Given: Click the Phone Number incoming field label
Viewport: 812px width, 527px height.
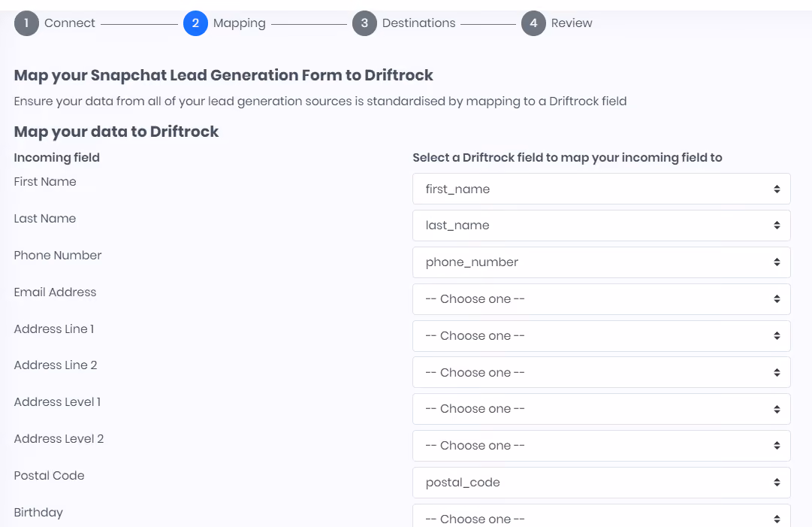Looking at the screenshot, I should (58, 256).
